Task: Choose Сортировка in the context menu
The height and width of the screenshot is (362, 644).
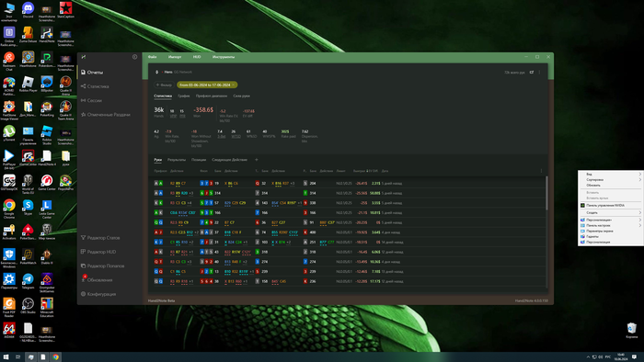Action: tap(611, 179)
